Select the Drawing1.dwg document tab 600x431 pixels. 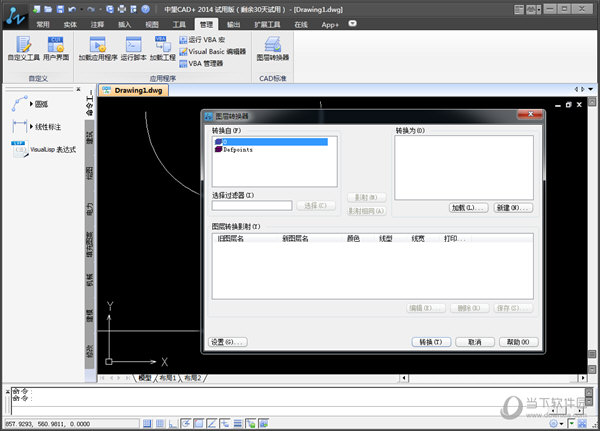(134, 90)
